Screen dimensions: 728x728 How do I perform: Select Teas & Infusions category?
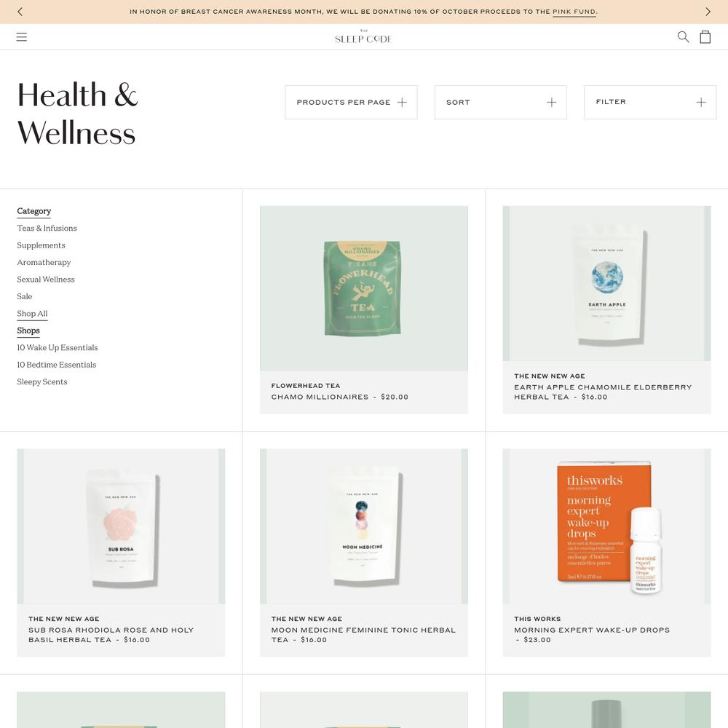[x=47, y=228]
